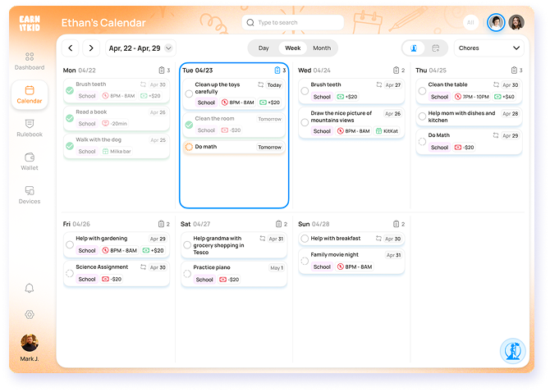Screen dimensions: 550x392
Task: Go to next week with right chevron
Action: 91,48
